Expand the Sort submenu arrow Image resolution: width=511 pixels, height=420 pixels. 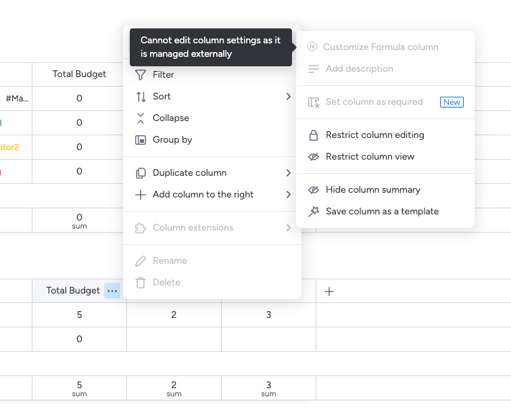point(289,97)
